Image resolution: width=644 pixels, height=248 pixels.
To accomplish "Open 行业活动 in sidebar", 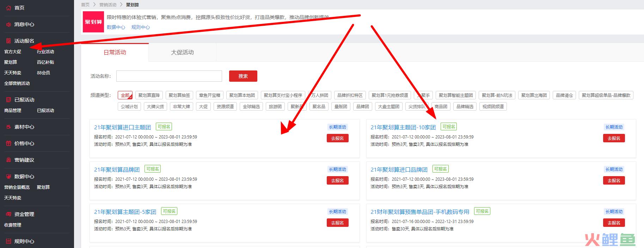I will click(x=45, y=52).
